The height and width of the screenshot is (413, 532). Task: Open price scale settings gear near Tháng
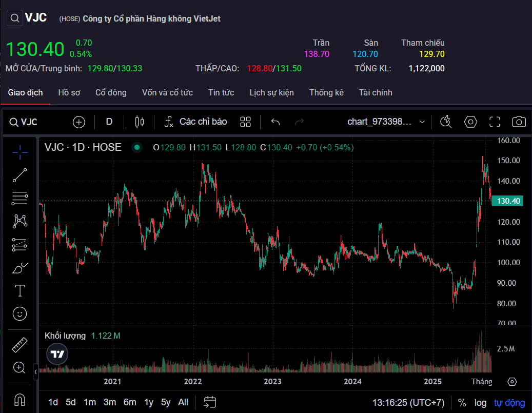tap(512, 382)
